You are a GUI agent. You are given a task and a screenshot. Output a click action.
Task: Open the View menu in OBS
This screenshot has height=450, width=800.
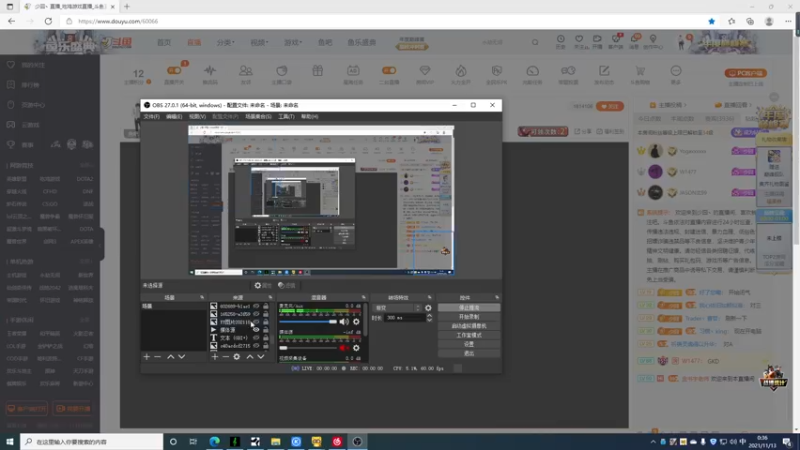coord(197,116)
